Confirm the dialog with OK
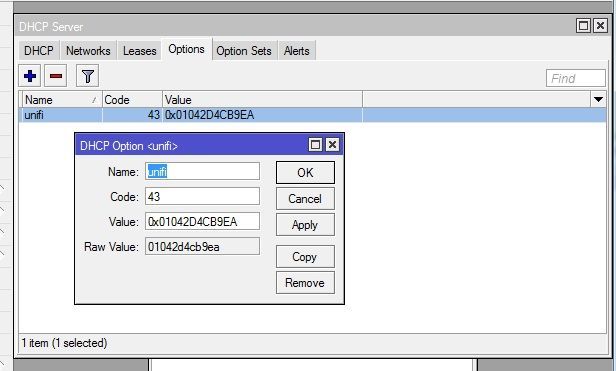This screenshot has width=616, height=371. point(305,173)
